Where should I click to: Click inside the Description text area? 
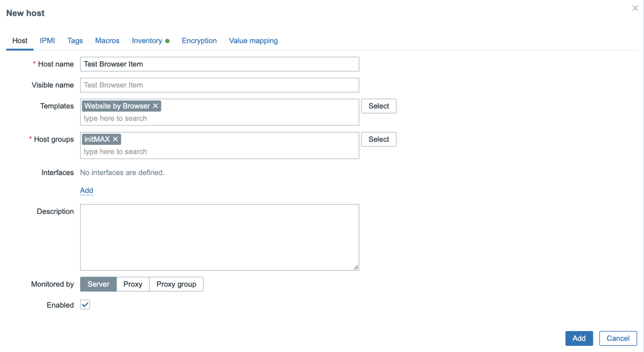coord(219,237)
